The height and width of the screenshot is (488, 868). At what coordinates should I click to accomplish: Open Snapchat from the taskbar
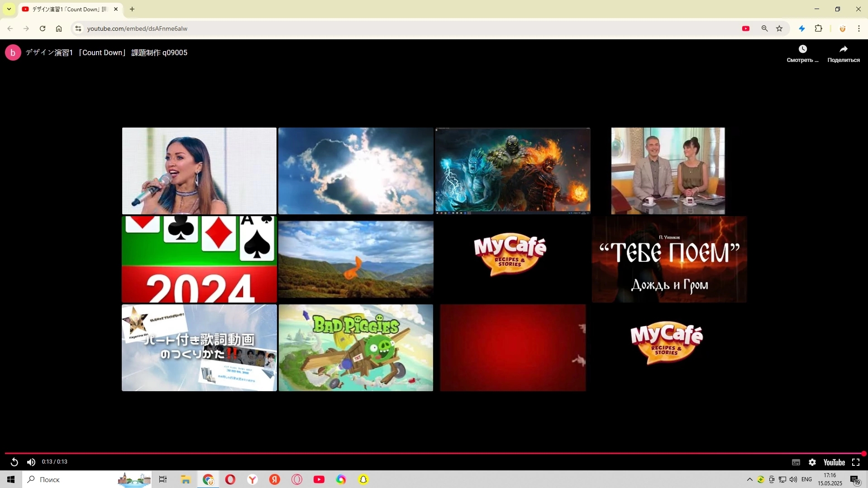point(363,479)
